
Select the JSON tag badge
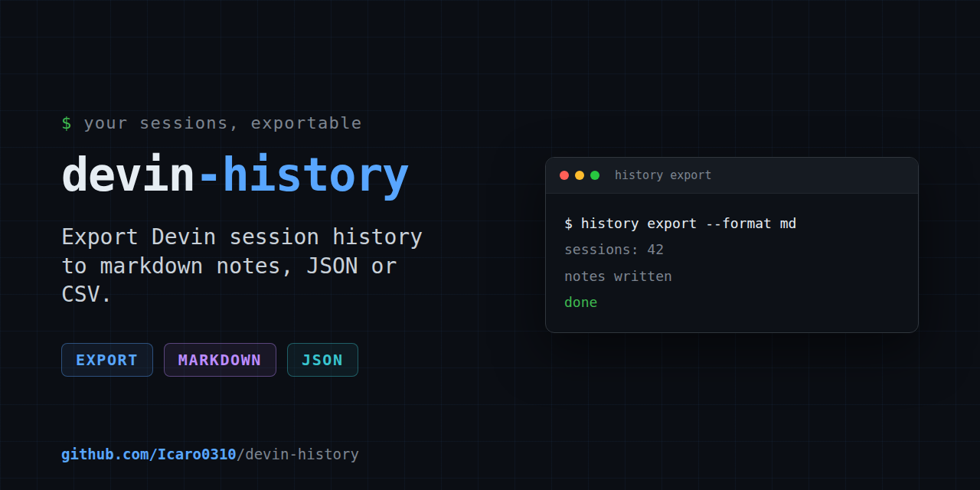[x=322, y=360]
